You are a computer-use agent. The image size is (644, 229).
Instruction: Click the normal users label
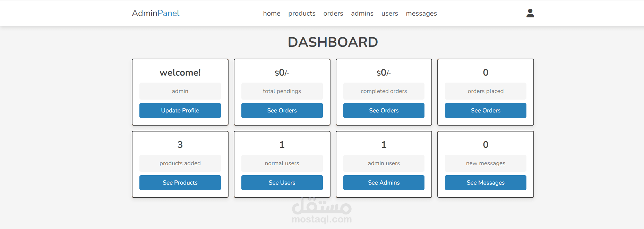click(282, 163)
